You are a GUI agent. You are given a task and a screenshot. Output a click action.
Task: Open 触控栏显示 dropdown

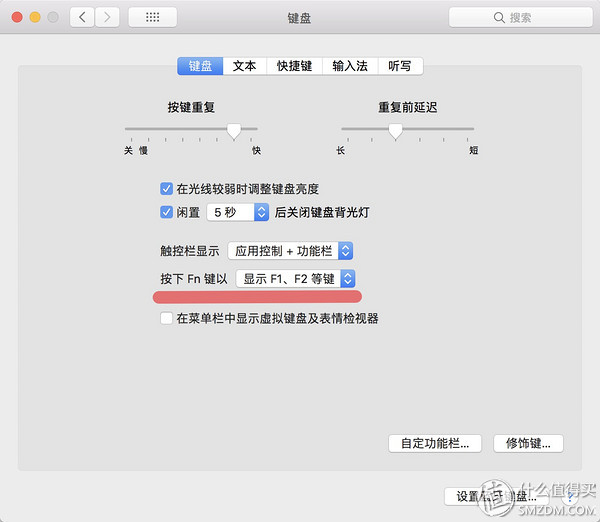click(290, 251)
